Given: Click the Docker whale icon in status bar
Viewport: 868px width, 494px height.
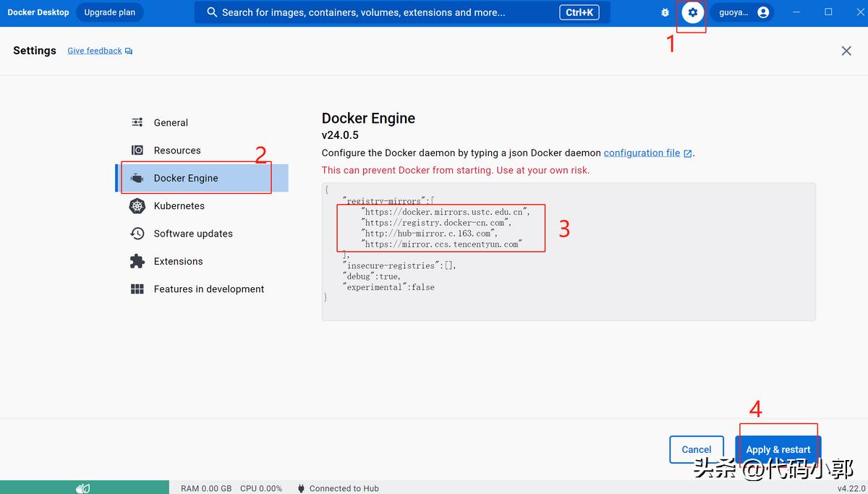Looking at the screenshot, I should click(85, 487).
